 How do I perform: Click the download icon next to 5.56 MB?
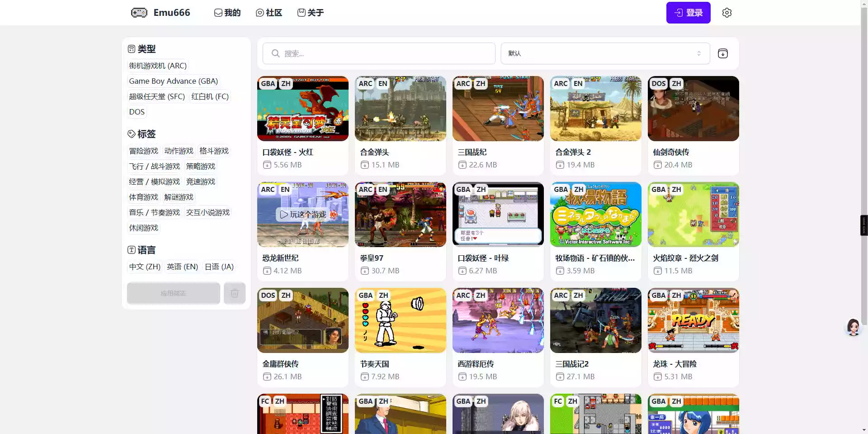point(267,165)
